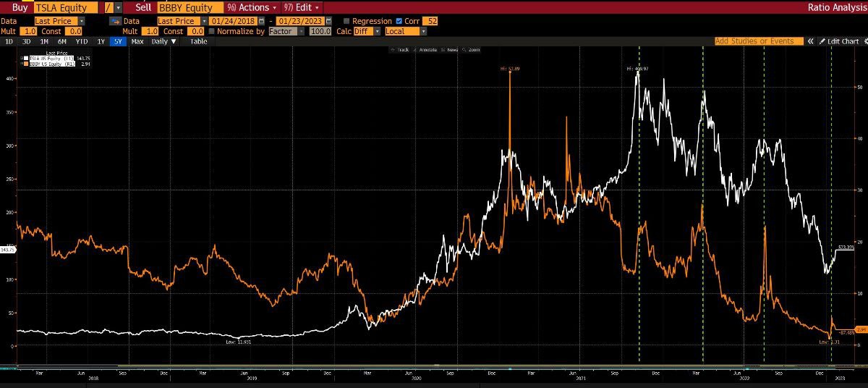868x388 pixels.
Task: Click the Sell Mult 1.0 field
Action: tap(150, 31)
